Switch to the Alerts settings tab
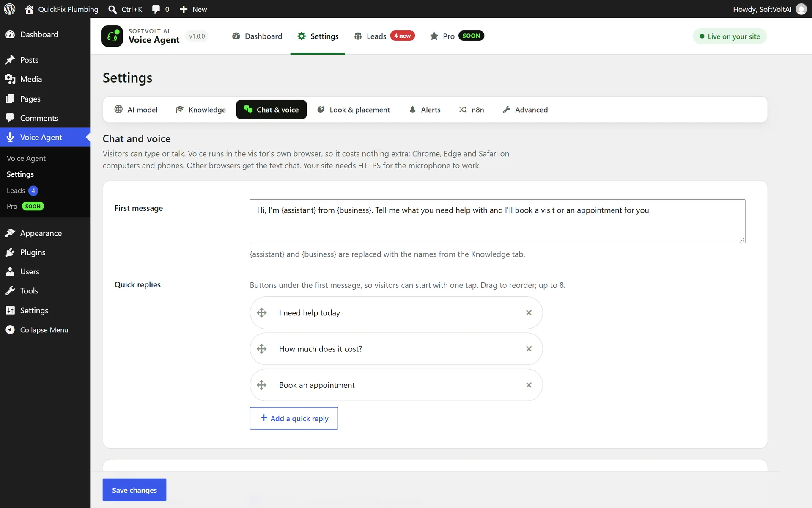This screenshot has height=508, width=812. click(x=425, y=110)
